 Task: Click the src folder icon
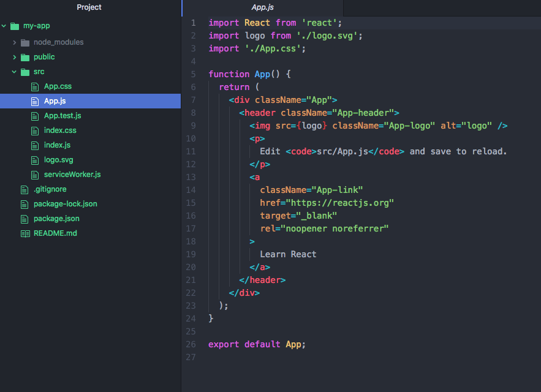pyautogui.click(x=26, y=72)
